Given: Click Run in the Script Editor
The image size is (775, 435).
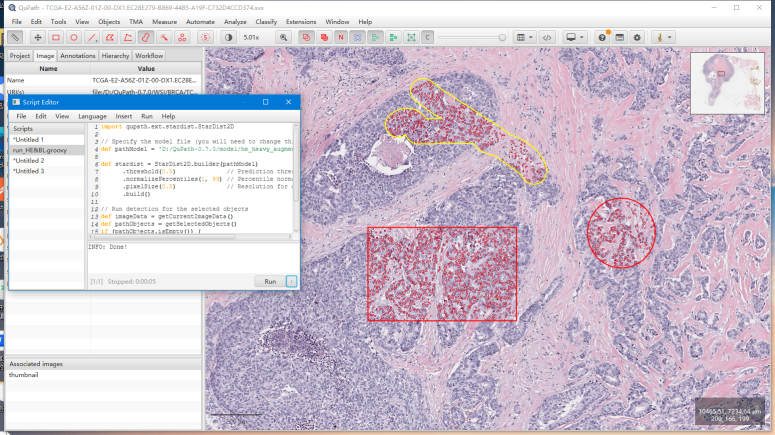Looking at the screenshot, I should coord(269,282).
